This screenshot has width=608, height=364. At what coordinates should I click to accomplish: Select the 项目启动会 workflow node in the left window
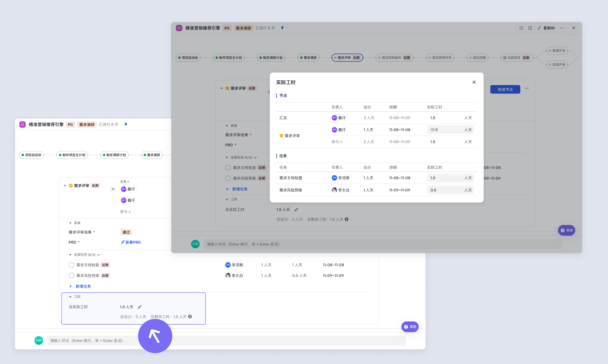coord(32,155)
